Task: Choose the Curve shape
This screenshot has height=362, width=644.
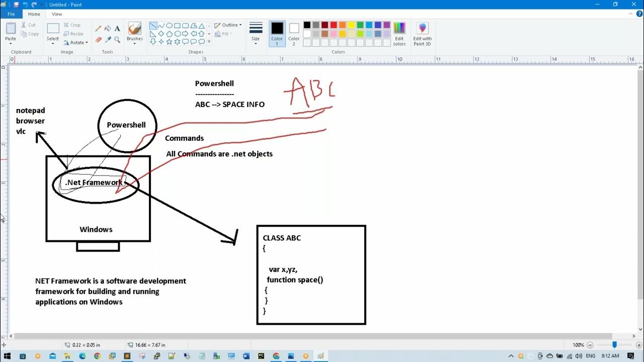Action: pos(161,26)
